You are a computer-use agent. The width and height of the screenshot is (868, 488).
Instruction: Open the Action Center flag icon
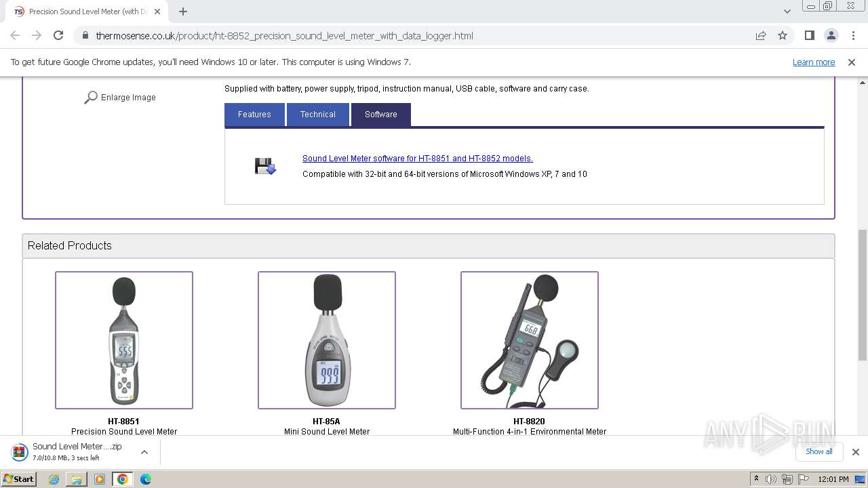(803, 479)
